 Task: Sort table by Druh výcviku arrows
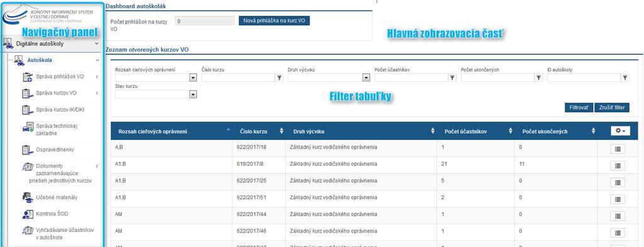433,131
